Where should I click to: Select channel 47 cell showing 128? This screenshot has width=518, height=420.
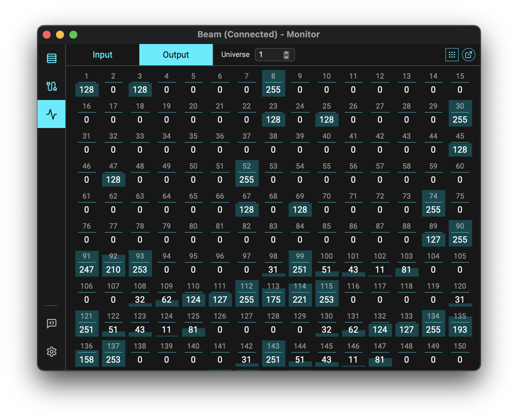pyautogui.click(x=113, y=173)
